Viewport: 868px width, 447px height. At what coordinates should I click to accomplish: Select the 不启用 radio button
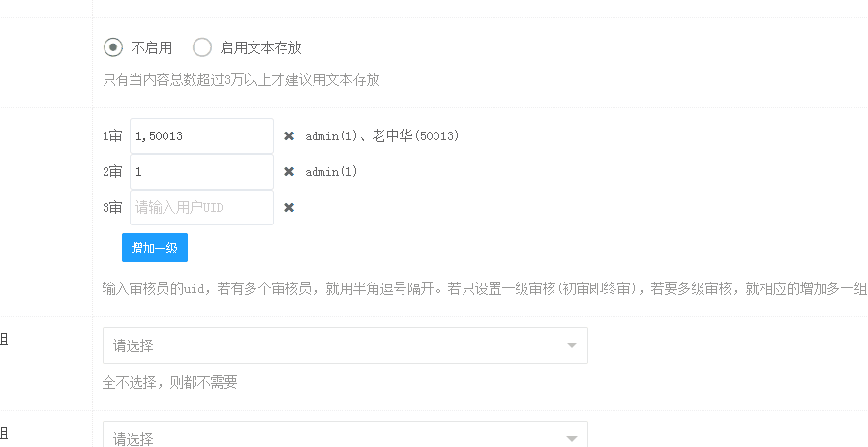(x=113, y=47)
